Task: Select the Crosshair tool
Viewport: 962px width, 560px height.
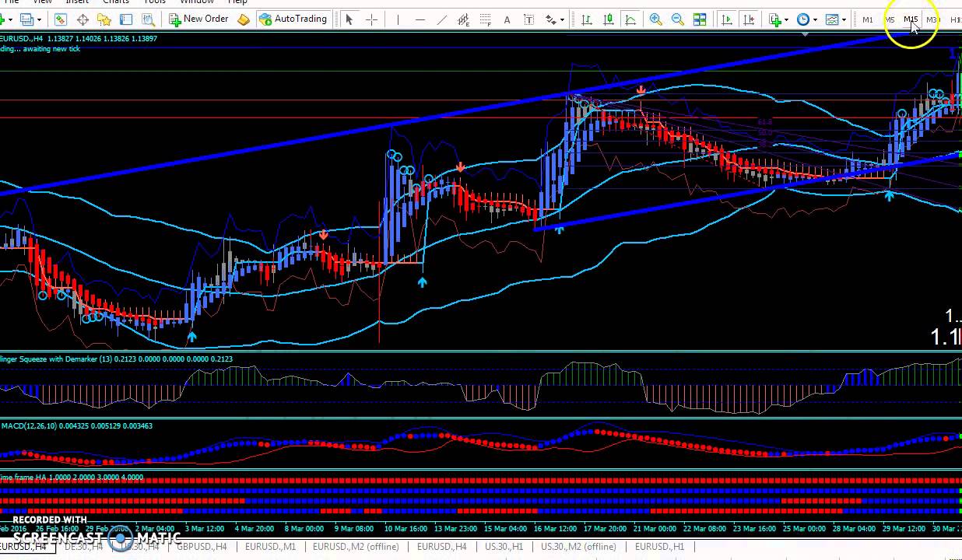Action: pos(371,19)
